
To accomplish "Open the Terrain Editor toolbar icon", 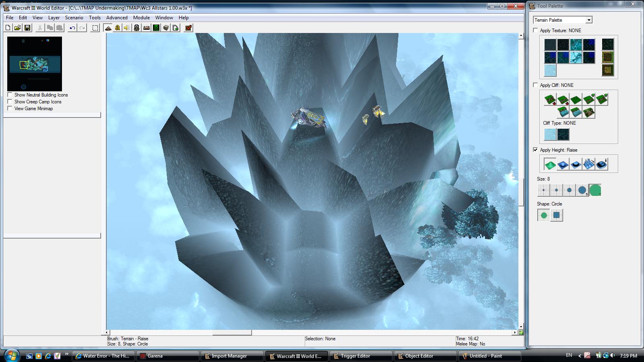I will pos(108,28).
